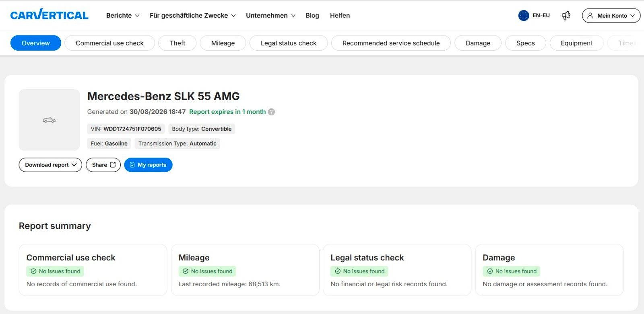Click the VIN WDD1724751F070605 tag

(126, 129)
